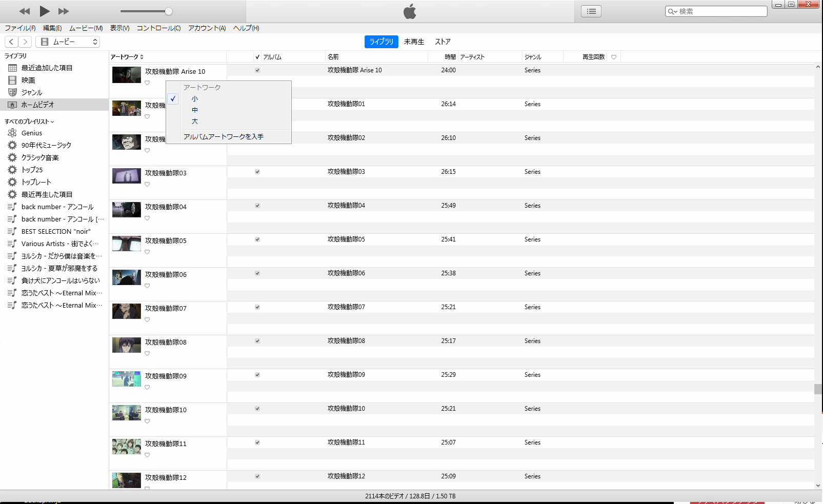
Task: Sort by the アーティスト column header
Action: 472,57
